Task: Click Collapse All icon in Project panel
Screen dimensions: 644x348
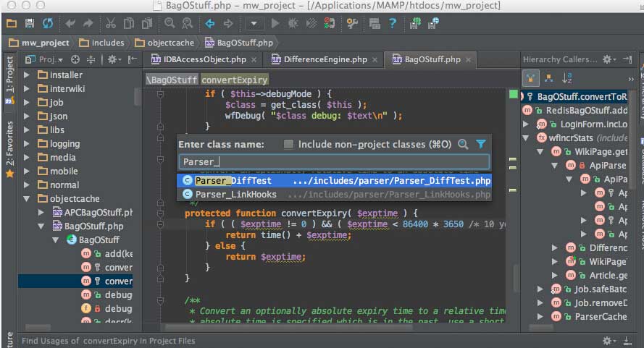Action: 91,59
